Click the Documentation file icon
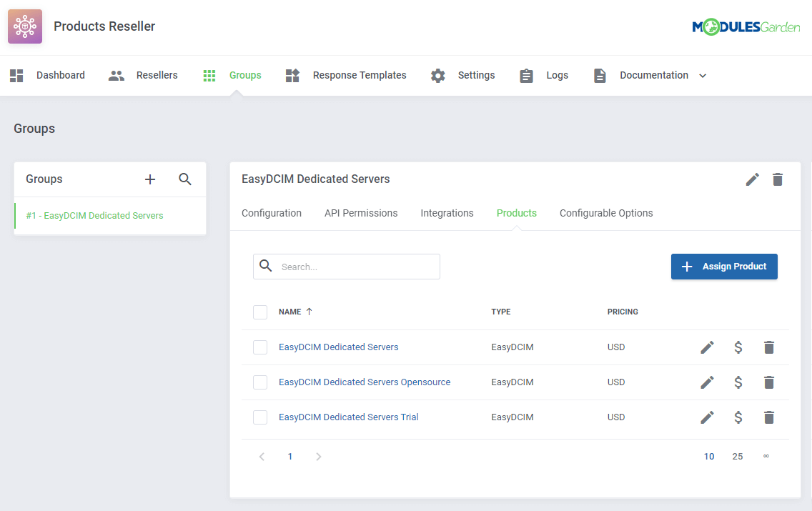 [600, 76]
